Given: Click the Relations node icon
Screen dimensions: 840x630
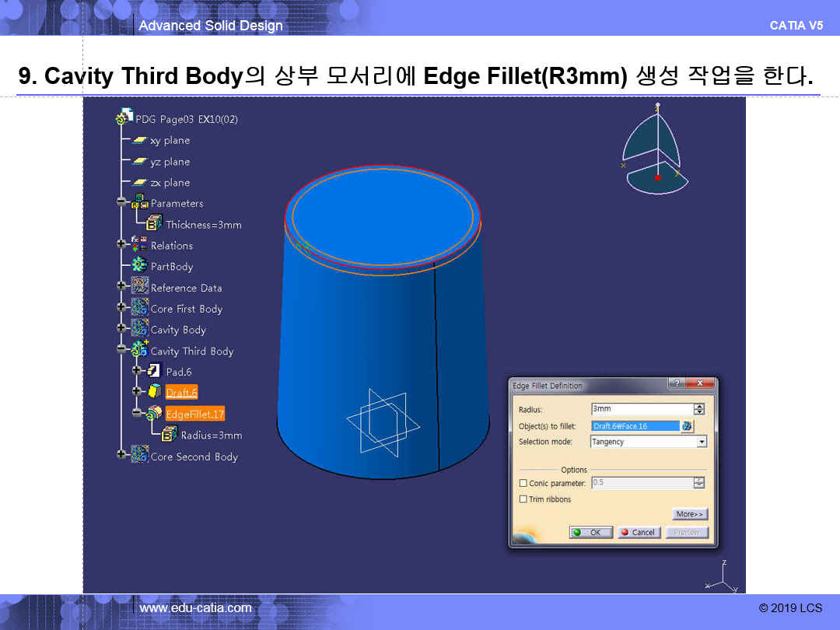Looking at the screenshot, I should point(139,245).
